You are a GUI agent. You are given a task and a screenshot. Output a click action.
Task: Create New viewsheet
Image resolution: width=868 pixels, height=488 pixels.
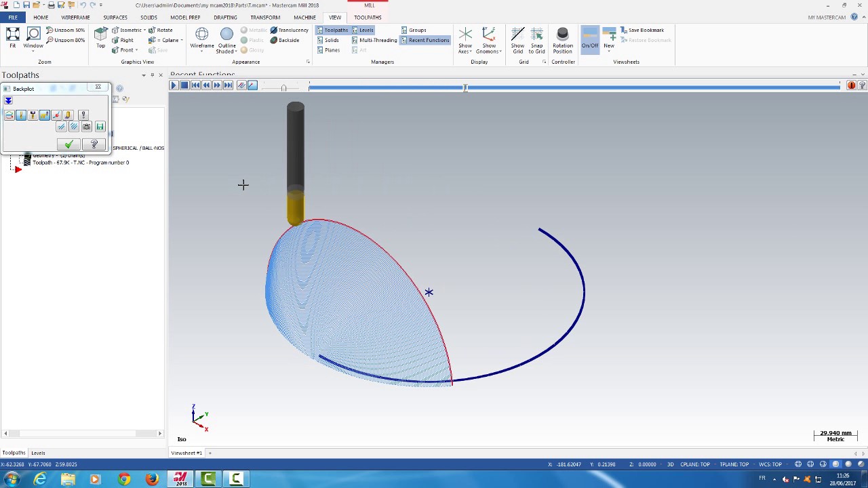point(609,37)
